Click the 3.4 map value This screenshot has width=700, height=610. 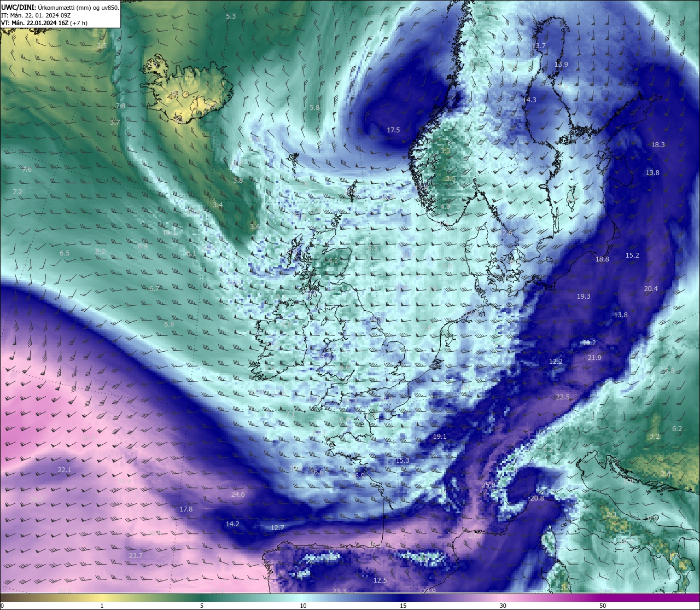coord(218,205)
